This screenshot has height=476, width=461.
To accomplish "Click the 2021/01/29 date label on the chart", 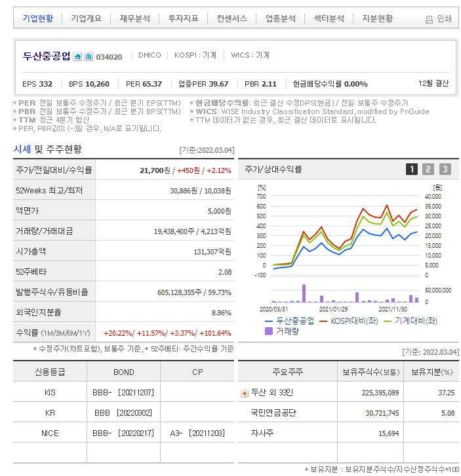I will click(333, 309).
